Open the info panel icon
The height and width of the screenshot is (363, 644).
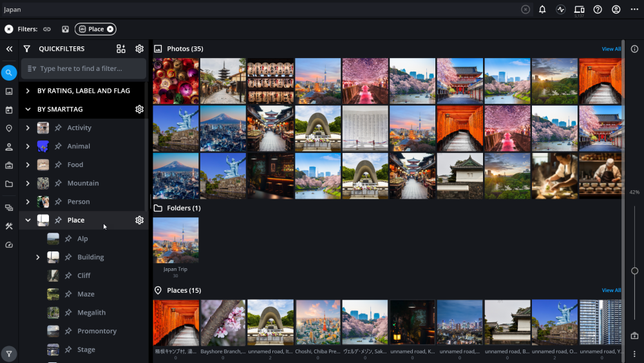click(x=634, y=49)
